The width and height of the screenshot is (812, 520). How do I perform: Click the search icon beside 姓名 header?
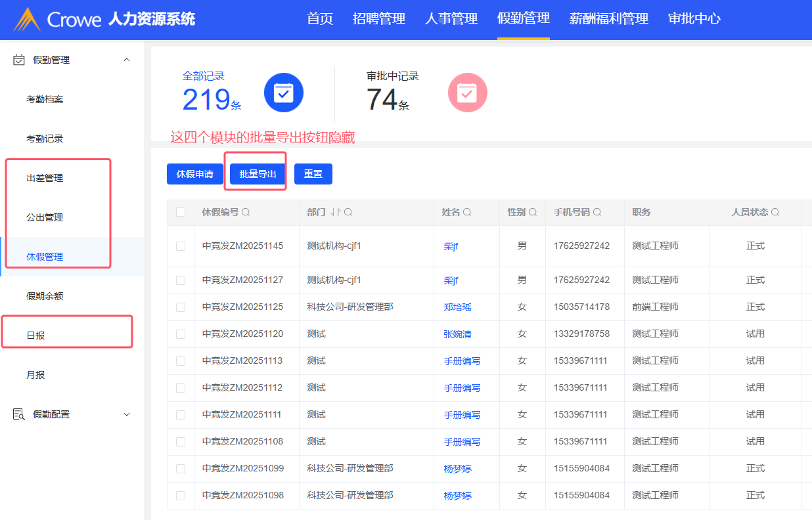tap(467, 213)
